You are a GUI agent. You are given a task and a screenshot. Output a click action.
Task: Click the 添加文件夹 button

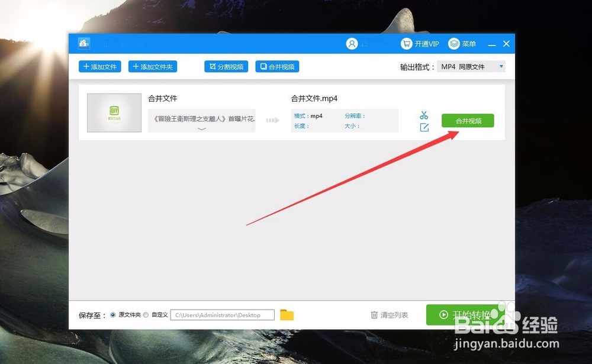pos(153,66)
